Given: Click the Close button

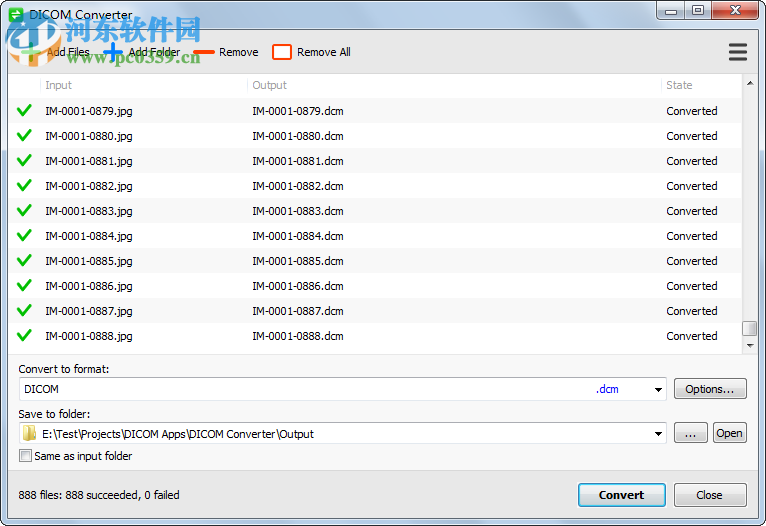Looking at the screenshot, I should (x=709, y=495).
